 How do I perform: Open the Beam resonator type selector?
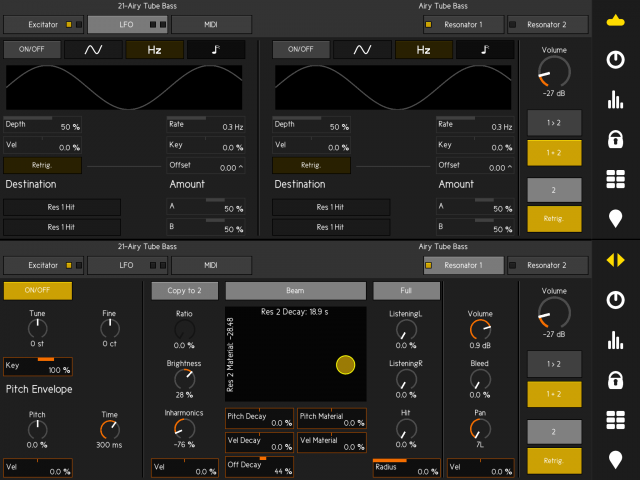pos(295,290)
